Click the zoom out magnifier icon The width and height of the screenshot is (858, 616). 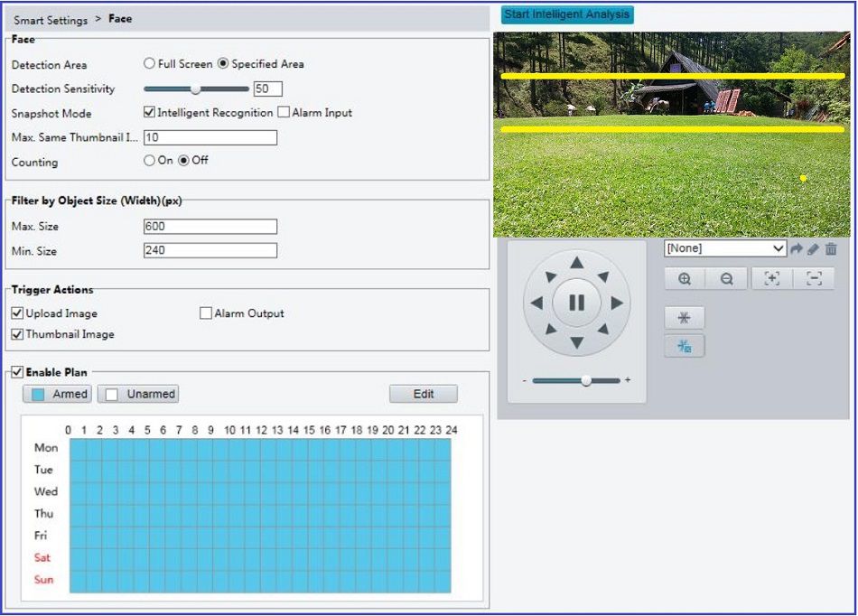click(726, 279)
